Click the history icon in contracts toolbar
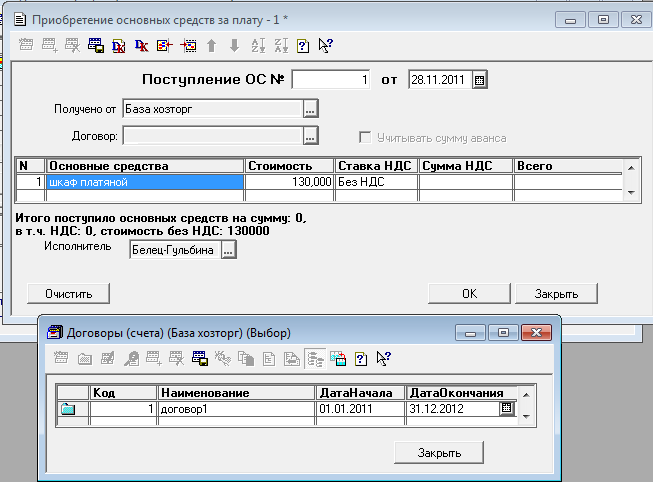This screenshot has width=653, height=482. point(338,358)
